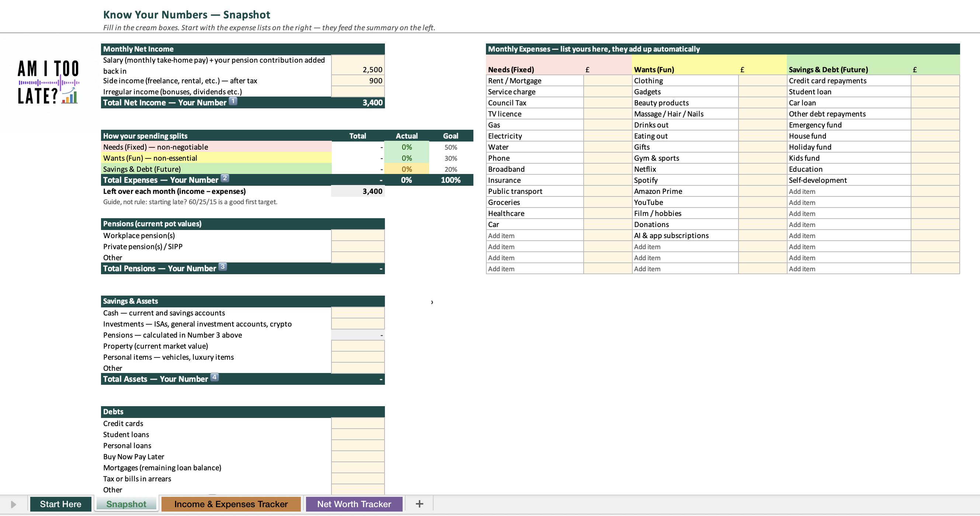Select the 'Amazon Prime' expense label
This screenshot has height=516, width=980.
point(658,191)
